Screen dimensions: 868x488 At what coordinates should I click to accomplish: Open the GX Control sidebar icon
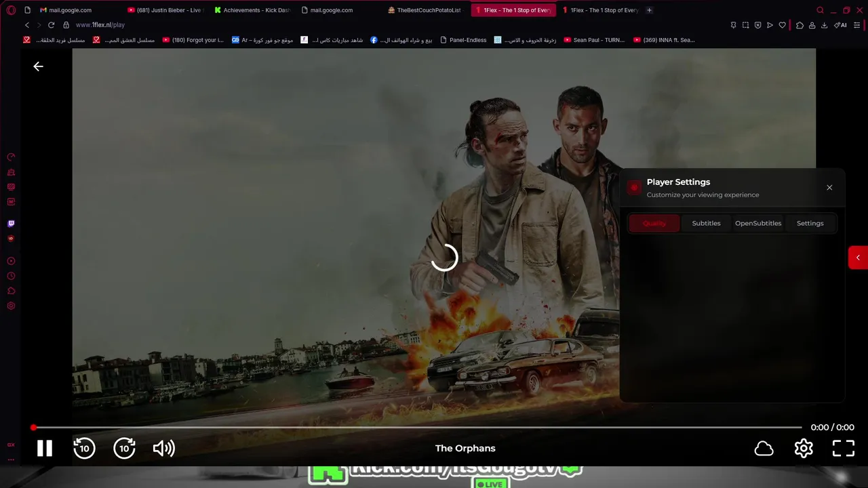[11, 157]
